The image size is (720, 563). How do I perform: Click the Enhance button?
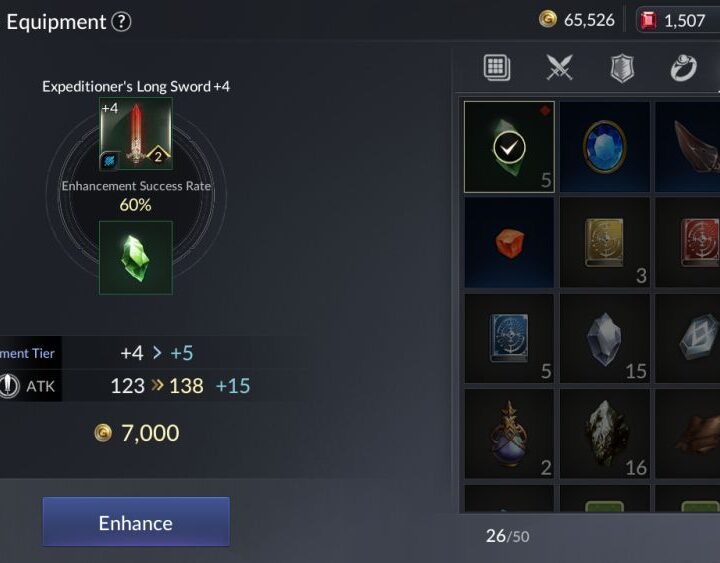[136, 522]
